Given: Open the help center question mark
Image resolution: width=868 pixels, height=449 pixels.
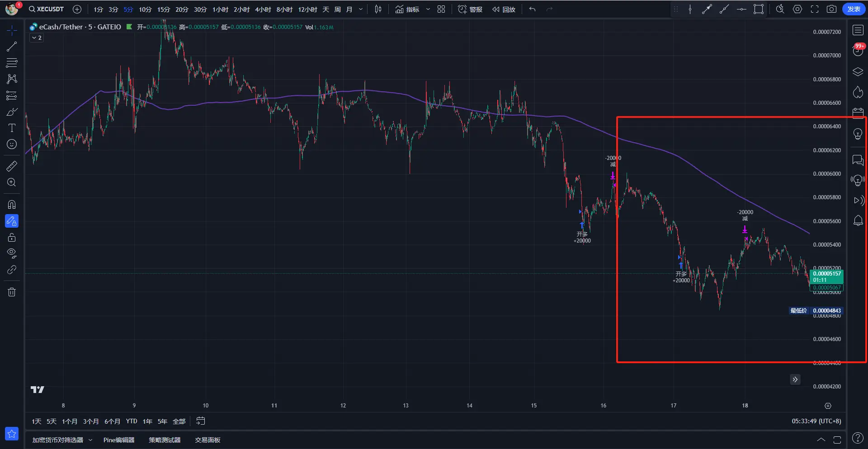Looking at the screenshot, I should tap(857, 438).
